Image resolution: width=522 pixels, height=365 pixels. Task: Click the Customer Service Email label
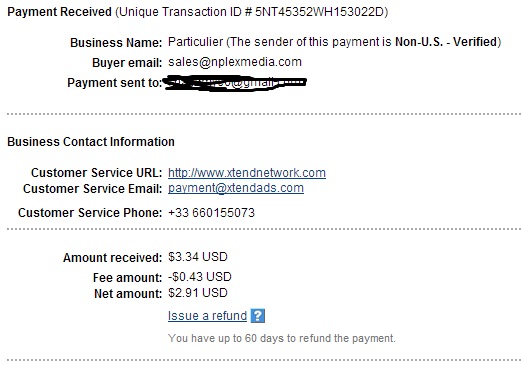92,189
